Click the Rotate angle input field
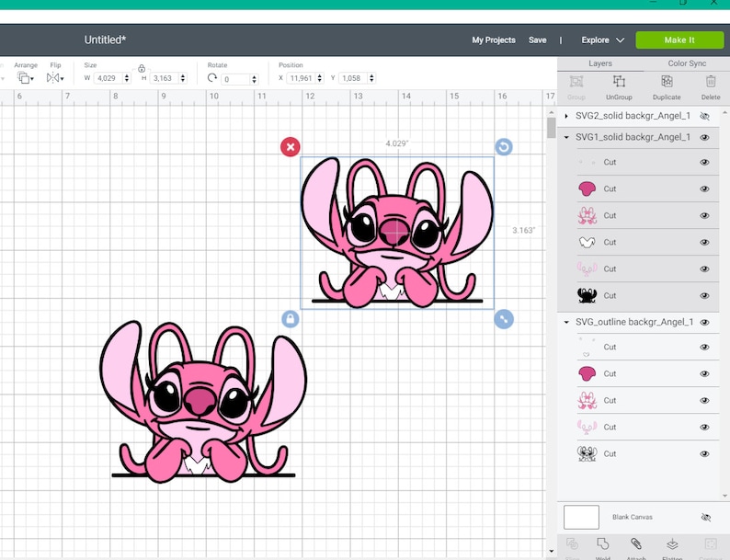The width and height of the screenshot is (730, 560). pos(236,79)
